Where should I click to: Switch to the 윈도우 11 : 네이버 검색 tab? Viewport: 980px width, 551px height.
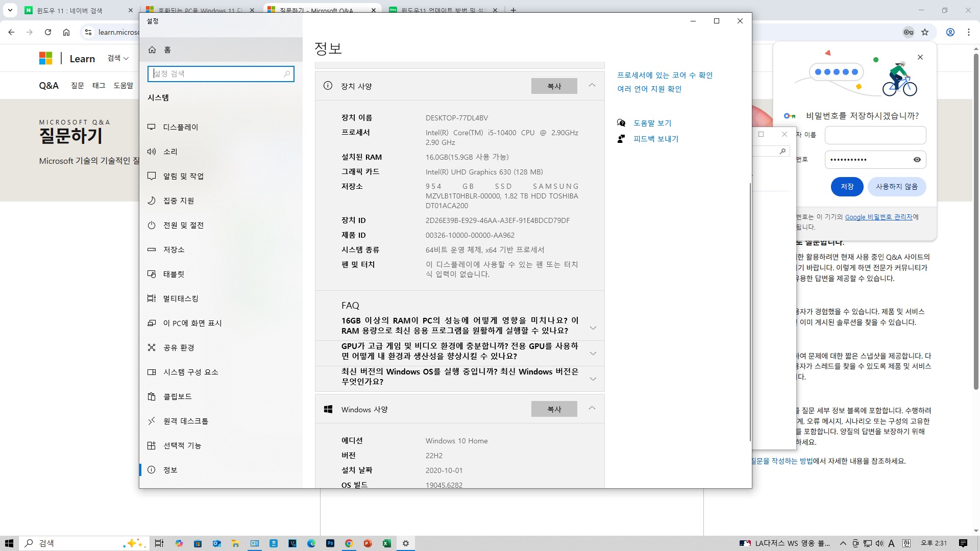pyautogui.click(x=79, y=10)
